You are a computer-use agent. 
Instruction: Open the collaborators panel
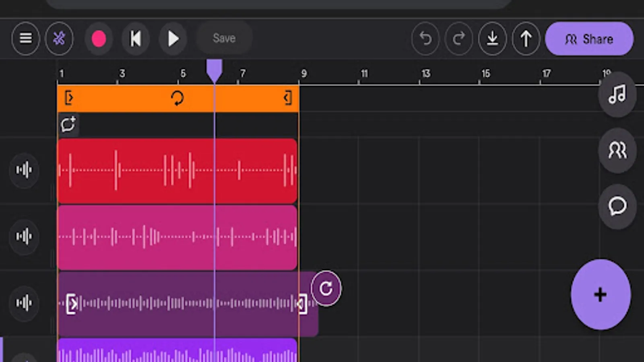(x=617, y=150)
